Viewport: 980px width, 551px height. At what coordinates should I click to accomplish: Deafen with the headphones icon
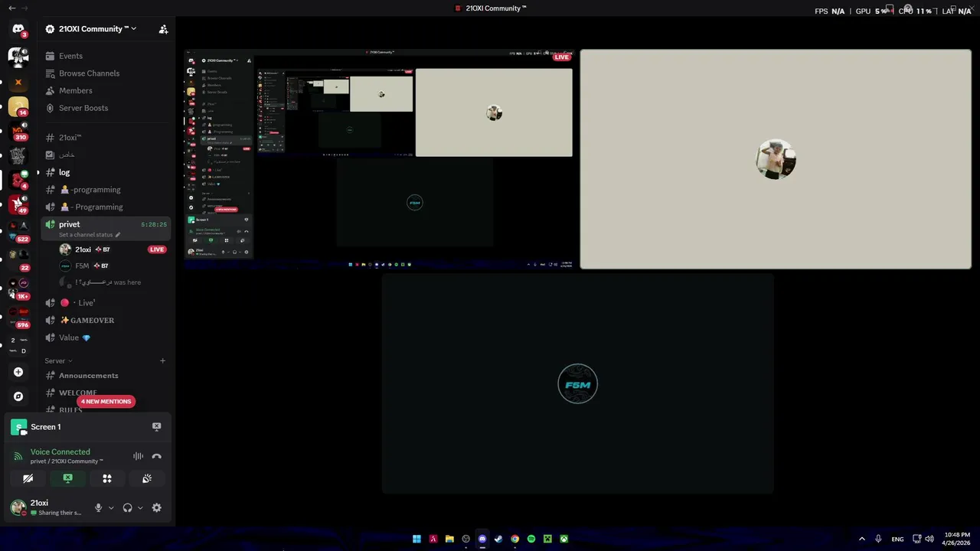click(128, 508)
